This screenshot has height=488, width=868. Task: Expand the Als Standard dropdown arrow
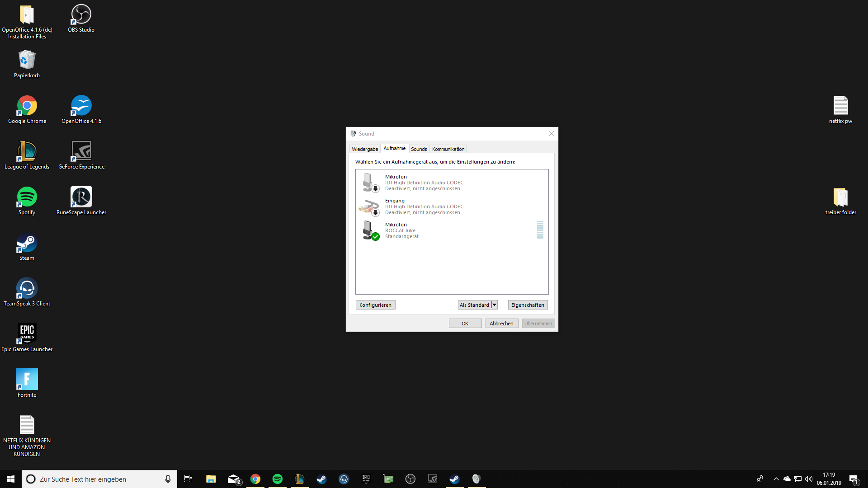495,305
